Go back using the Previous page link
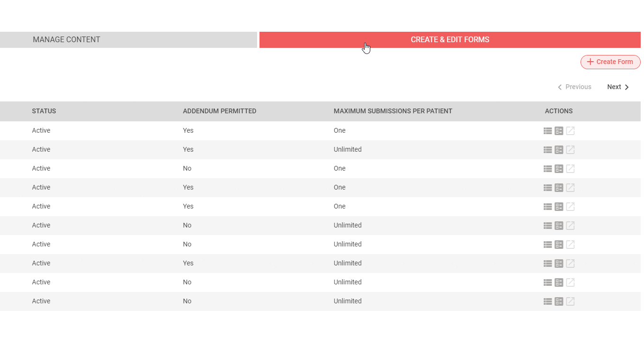The width and height of the screenshot is (644, 346). [x=574, y=87]
